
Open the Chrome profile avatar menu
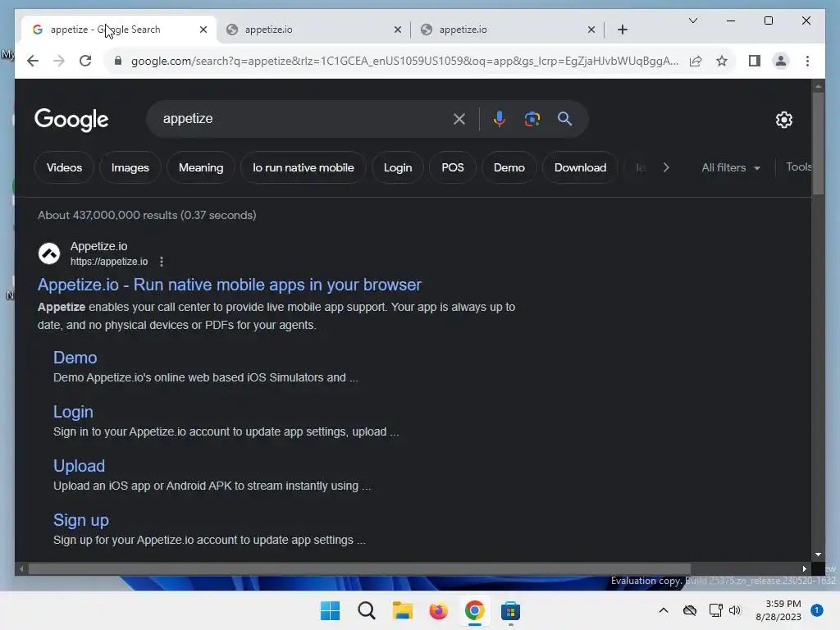[x=781, y=61]
